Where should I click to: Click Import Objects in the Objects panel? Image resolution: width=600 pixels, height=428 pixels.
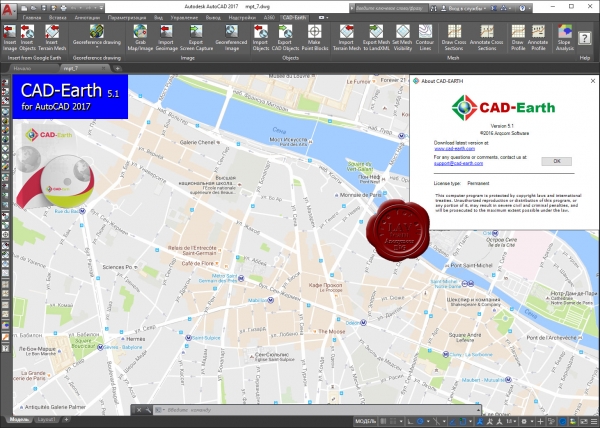coord(261,37)
